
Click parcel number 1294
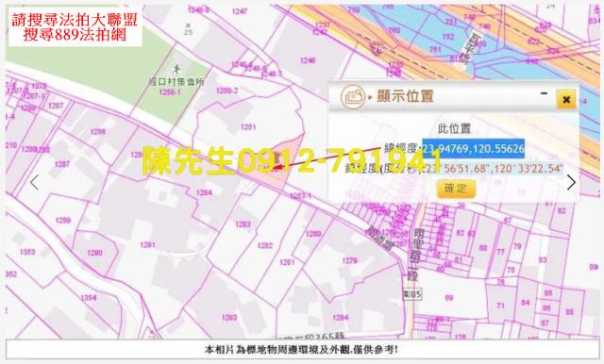click(x=340, y=318)
